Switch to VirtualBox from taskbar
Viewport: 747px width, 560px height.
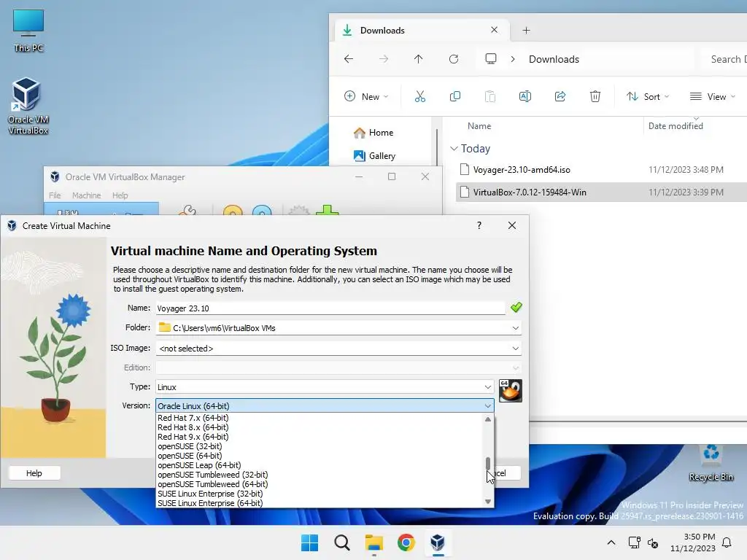(438, 542)
